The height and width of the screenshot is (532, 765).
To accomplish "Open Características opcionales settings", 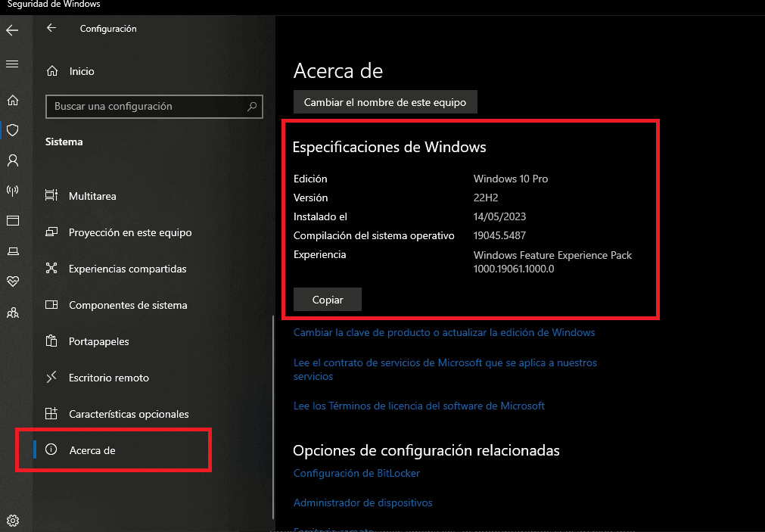I will click(x=129, y=414).
